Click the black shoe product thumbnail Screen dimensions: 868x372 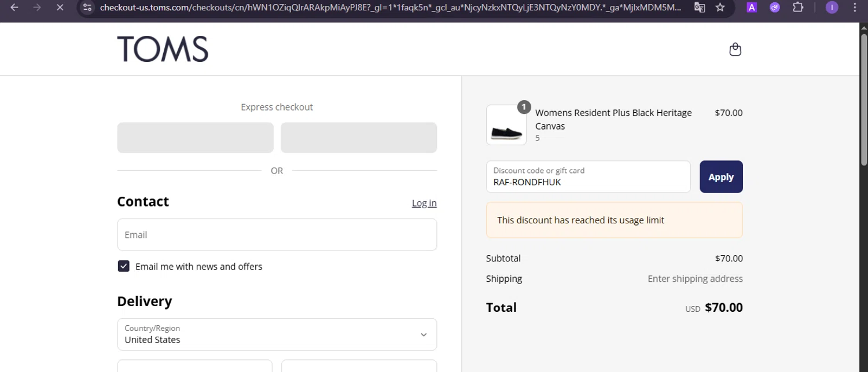pos(506,125)
